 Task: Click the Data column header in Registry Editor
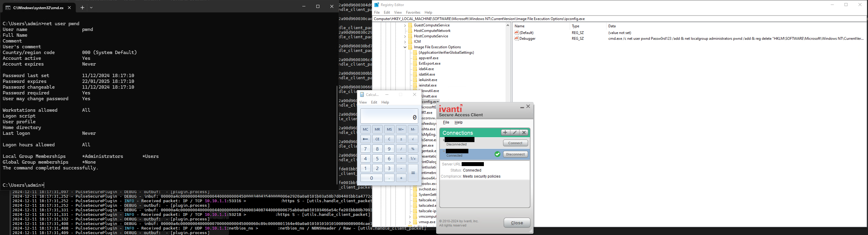pos(612,26)
